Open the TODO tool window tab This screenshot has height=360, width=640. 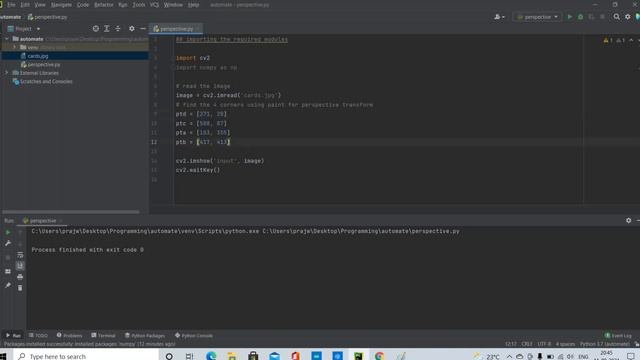tap(38, 336)
